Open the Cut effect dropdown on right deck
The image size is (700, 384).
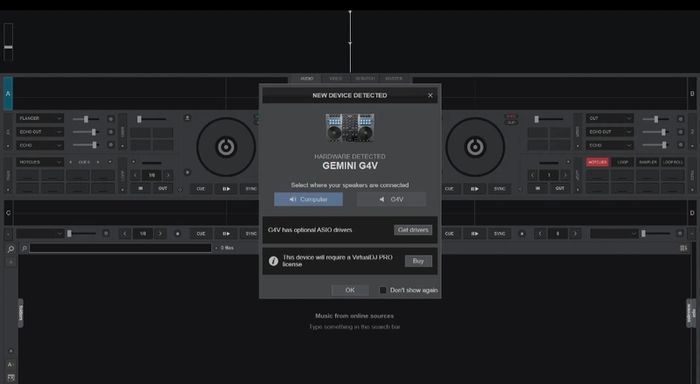pyautogui.click(x=609, y=118)
